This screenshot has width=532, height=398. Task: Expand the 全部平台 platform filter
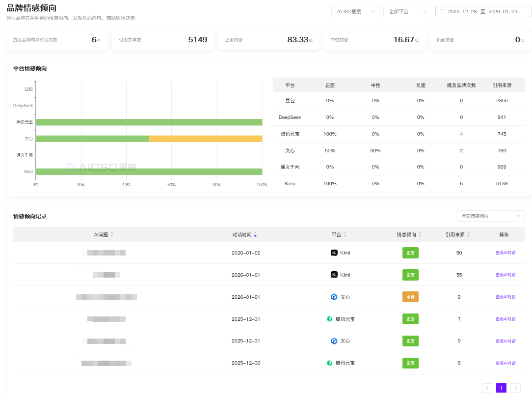tap(407, 11)
